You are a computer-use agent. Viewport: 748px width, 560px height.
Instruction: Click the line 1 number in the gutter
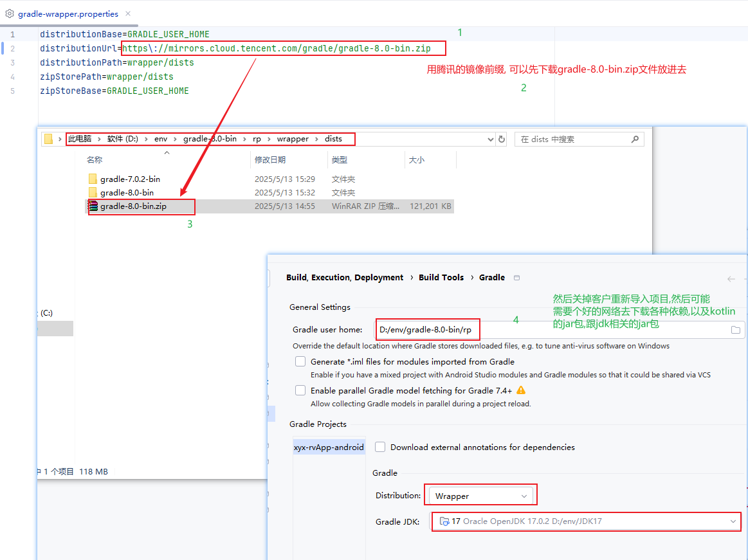point(12,34)
